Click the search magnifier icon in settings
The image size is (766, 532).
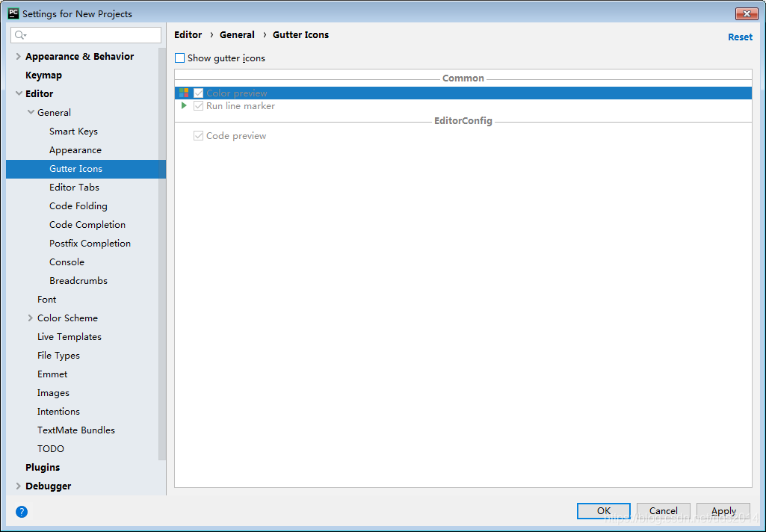[x=20, y=35]
